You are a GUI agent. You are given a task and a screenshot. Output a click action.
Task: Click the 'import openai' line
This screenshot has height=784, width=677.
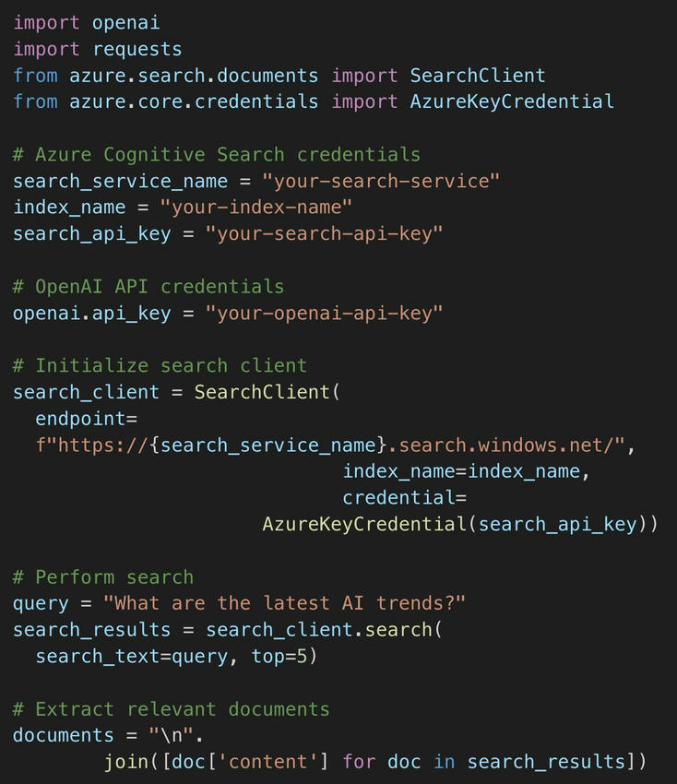tap(87, 23)
